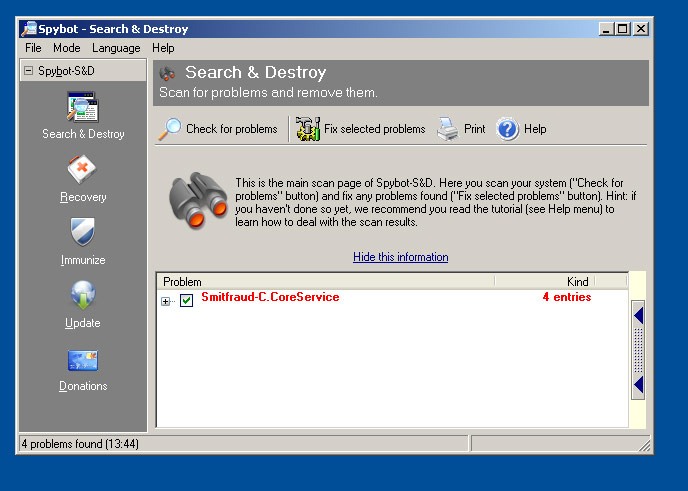Click the blue question mark Help icon
The image size is (688, 491).
(x=507, y=129)
